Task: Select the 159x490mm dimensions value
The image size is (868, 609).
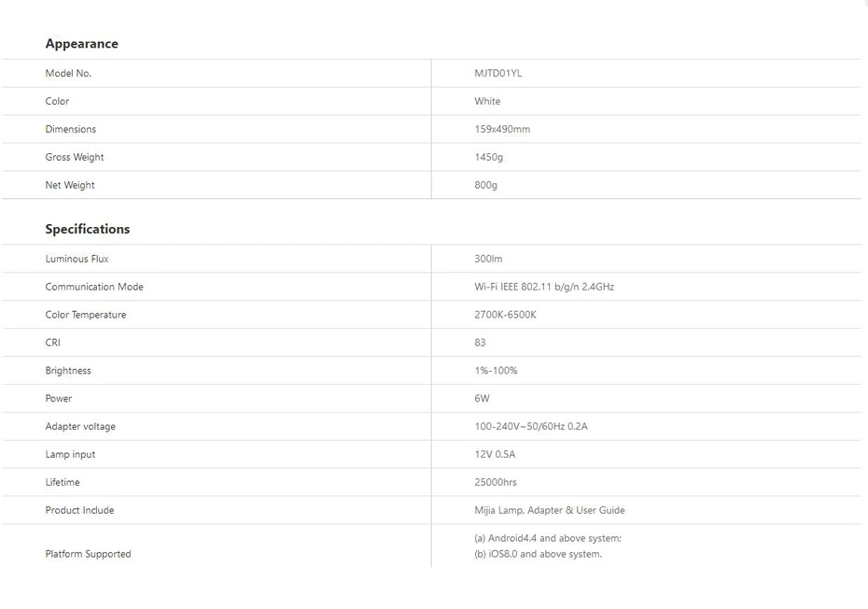Action: click(502, 129)
